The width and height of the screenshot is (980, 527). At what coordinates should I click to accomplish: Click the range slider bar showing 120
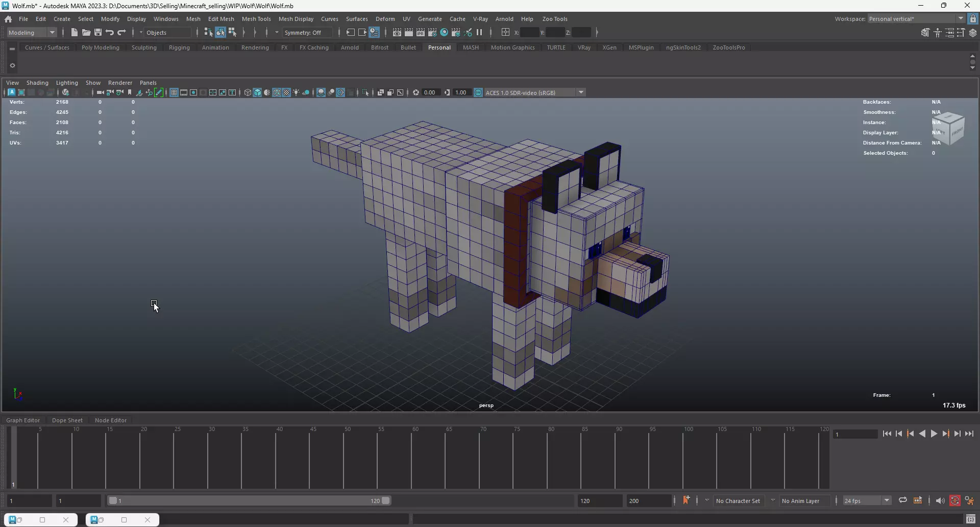[x=250, y=500]
